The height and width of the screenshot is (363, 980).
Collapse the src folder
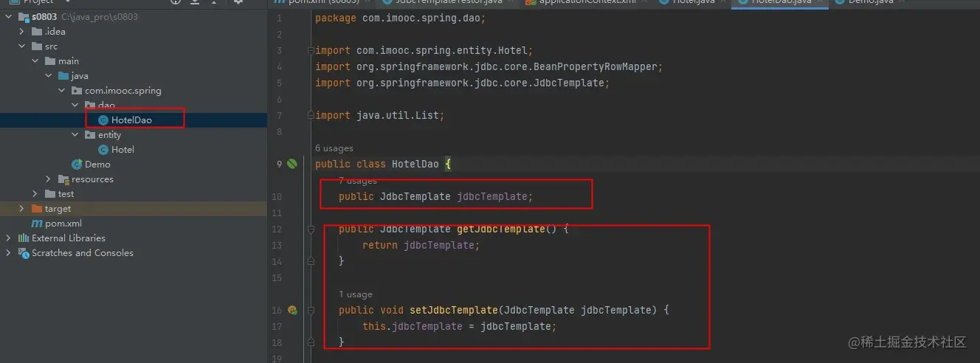22,46
